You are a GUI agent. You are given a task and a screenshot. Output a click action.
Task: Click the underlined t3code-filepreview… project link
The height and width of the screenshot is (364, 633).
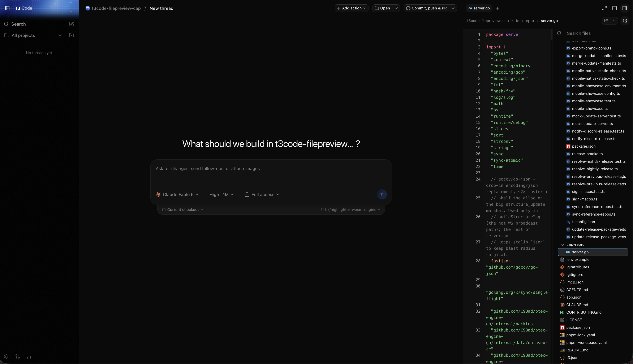(315, 144)
